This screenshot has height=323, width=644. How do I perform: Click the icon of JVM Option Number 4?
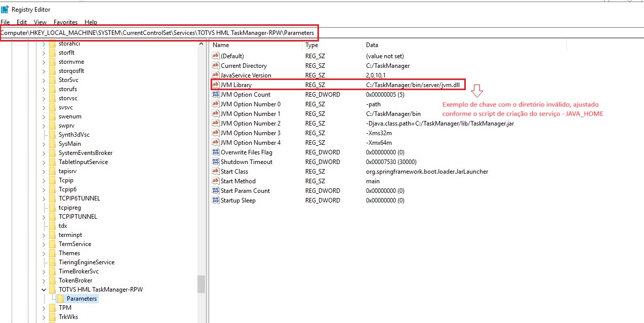point(216,143)
